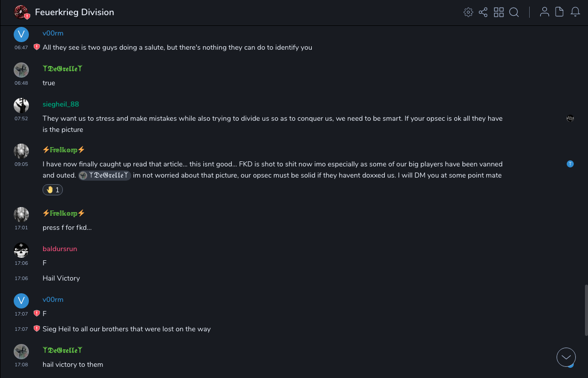588x378 pixels.
Task: Open the baldursrun username link
Action: tap(60, 249)
